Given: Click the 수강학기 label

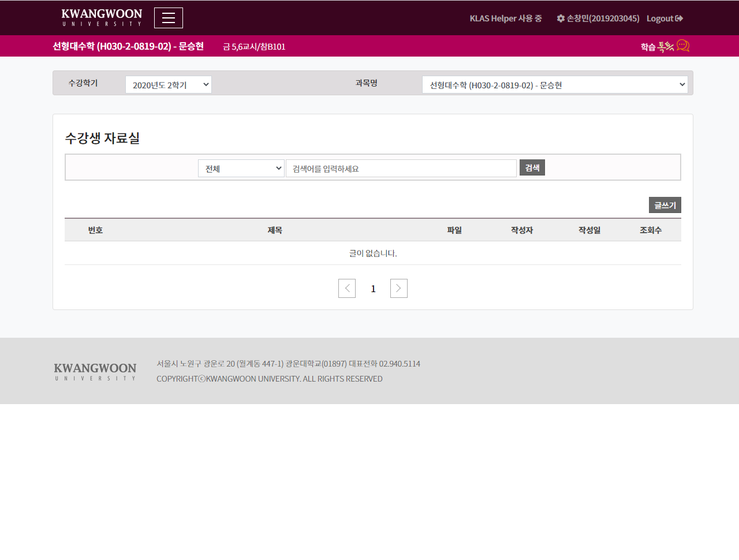Looking at the screenshot, I should point(83,83).
